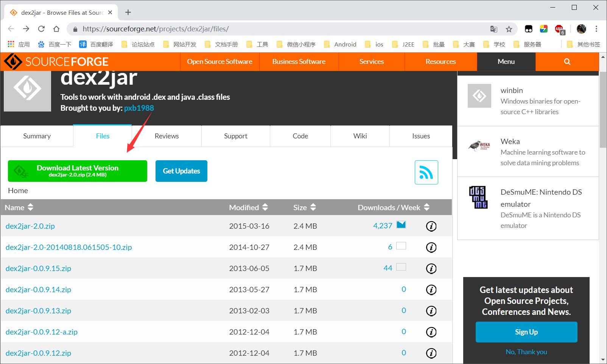Show info for dex2jar-0.0.9.12-a.zip
The width and height of the screenshot is (607, 364).
pyautogui.click(x=431, y=332)
